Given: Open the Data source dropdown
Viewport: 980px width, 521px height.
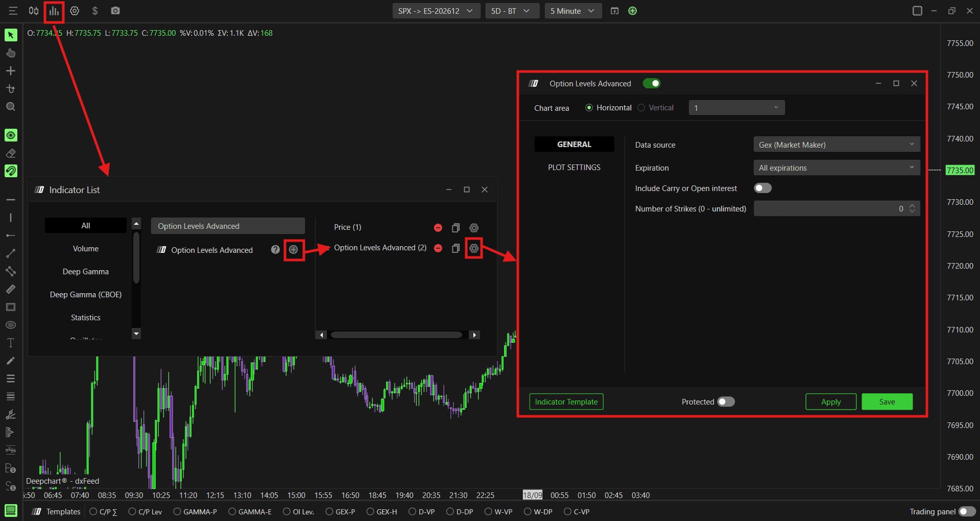Looking at the screenshot, I should (836, 145).
